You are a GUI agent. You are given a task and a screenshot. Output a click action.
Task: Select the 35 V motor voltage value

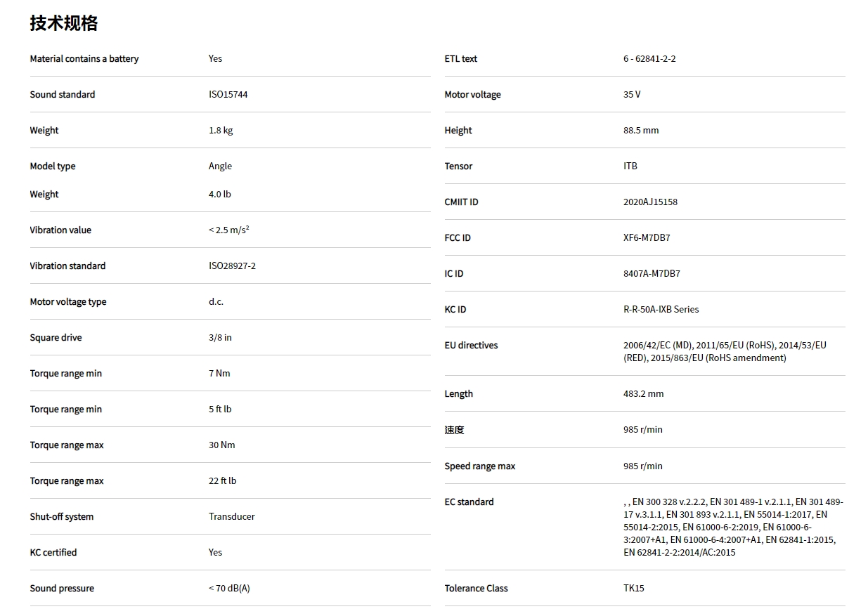click(632, 95)
